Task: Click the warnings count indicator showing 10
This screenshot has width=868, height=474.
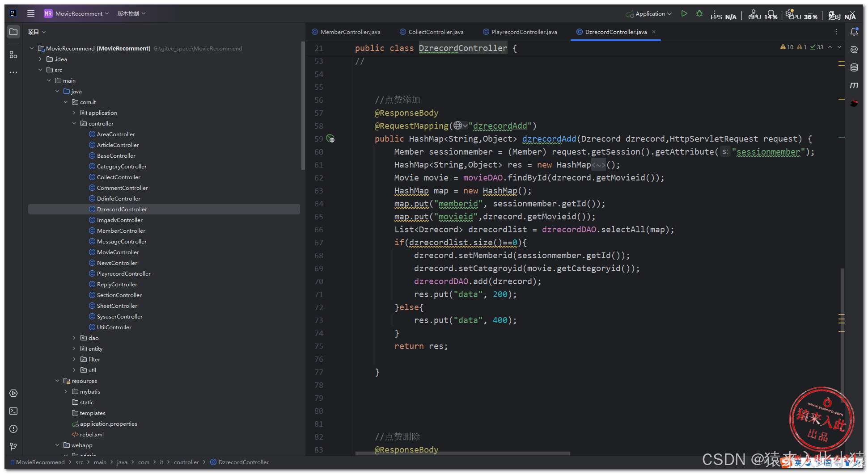Action: [x=787, y=47]
